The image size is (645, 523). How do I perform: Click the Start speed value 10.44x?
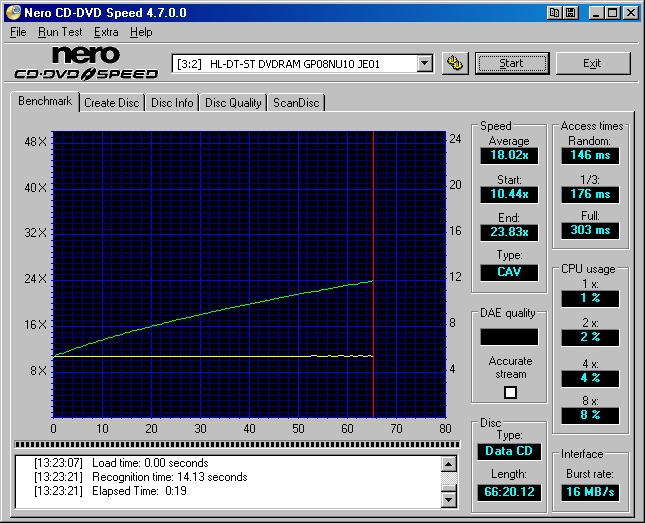[x=509, y=194]
